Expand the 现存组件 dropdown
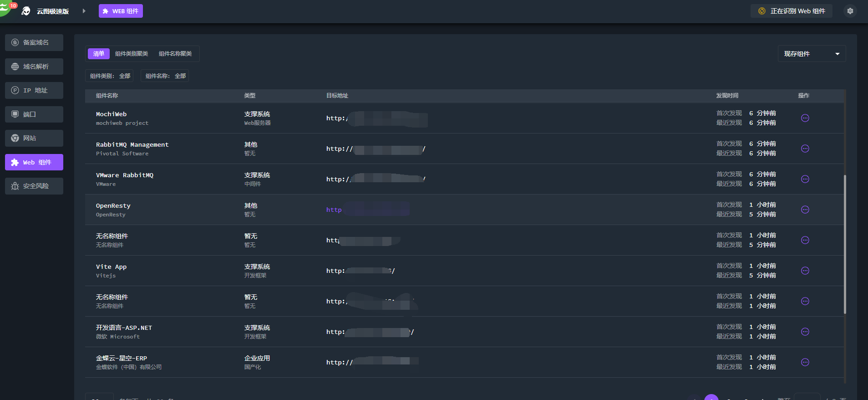The width and height of the screenshot is (868, 400). (812, 54)
